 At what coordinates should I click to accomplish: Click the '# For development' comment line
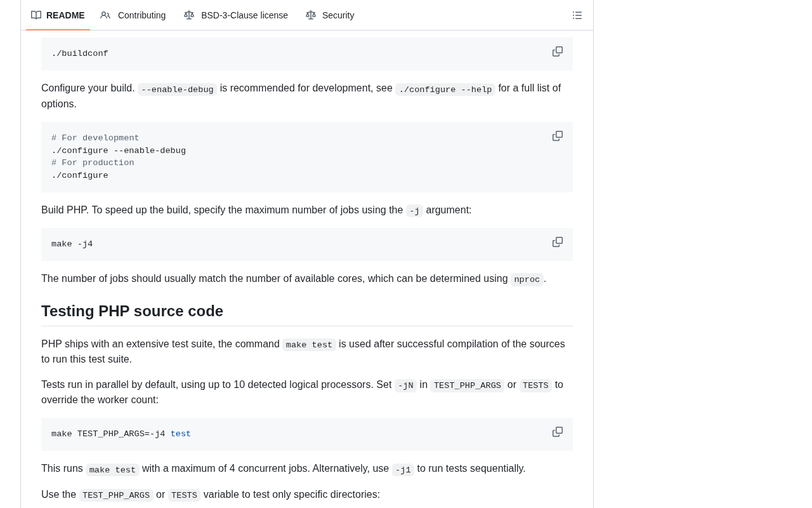point(95,138)
